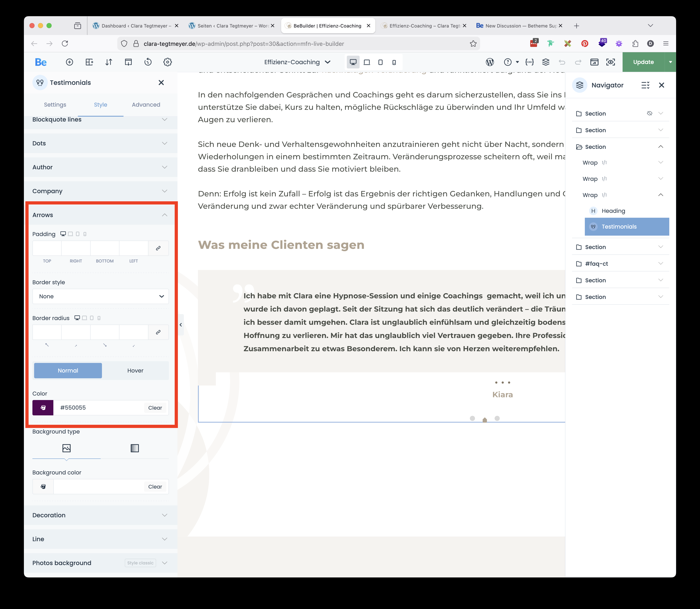The height and width of the screenshot is (609, 700).
Task: Expand the #faq-ct section in Navigator
Action: point(661,264)
